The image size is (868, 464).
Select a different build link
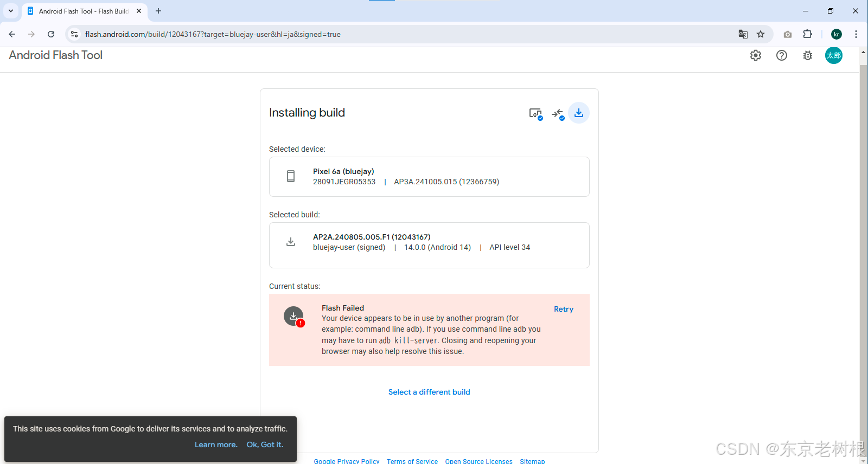click(x=429, y=392)
